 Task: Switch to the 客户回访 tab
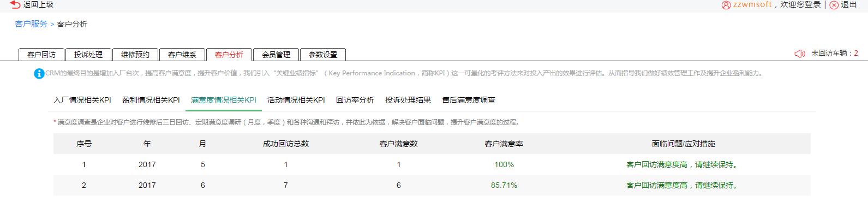tap(41, 55)
